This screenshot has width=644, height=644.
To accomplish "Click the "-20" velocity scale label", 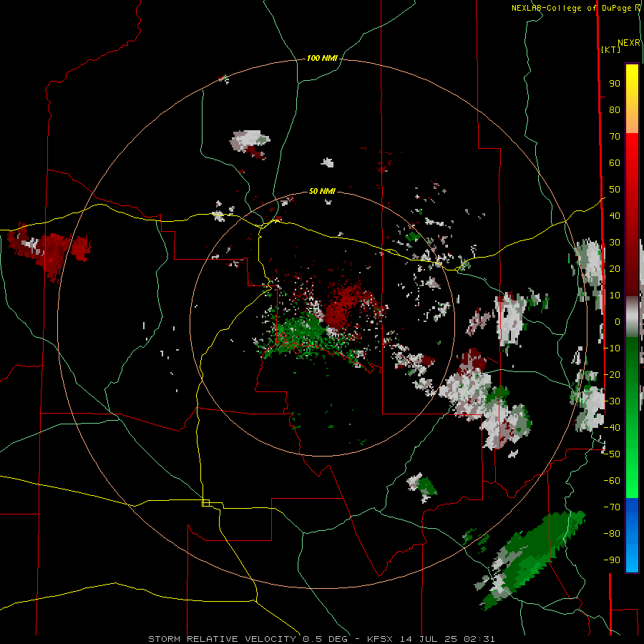I will (612, 375).
